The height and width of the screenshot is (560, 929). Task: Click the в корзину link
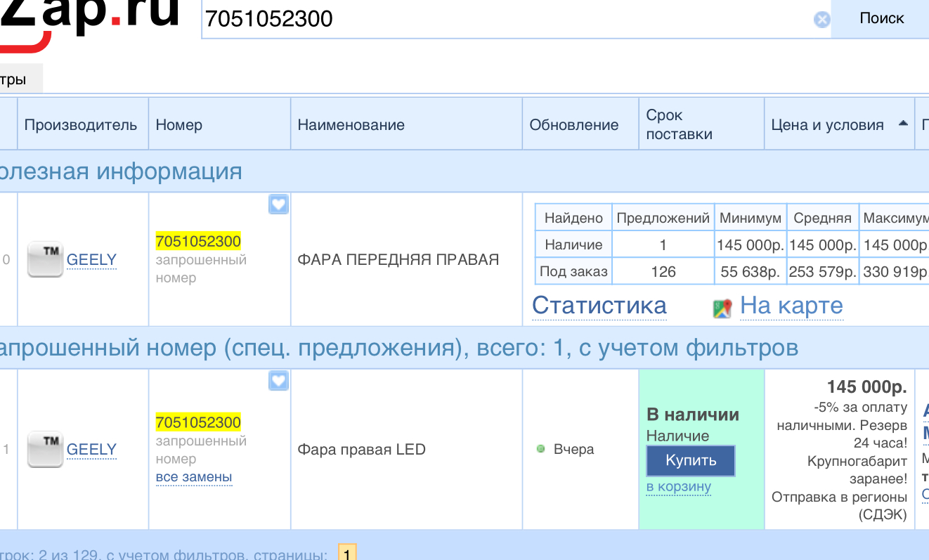[679, 486]
